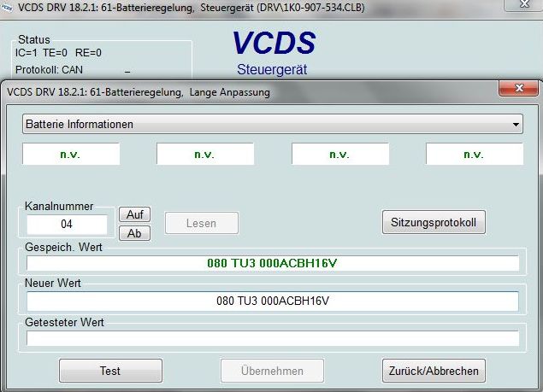This screenshot has height=392, width=543.
Task: Click the Test button
Action: (110, 371)
